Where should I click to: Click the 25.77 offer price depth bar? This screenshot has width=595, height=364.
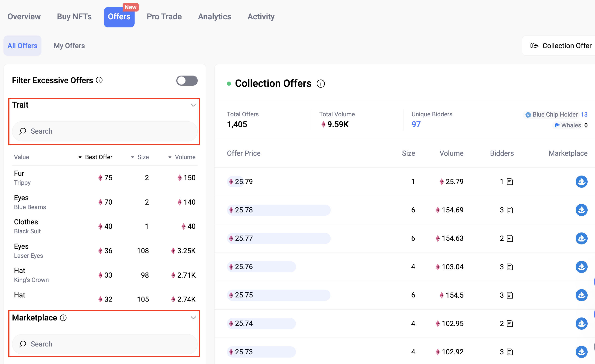[278, 238]
